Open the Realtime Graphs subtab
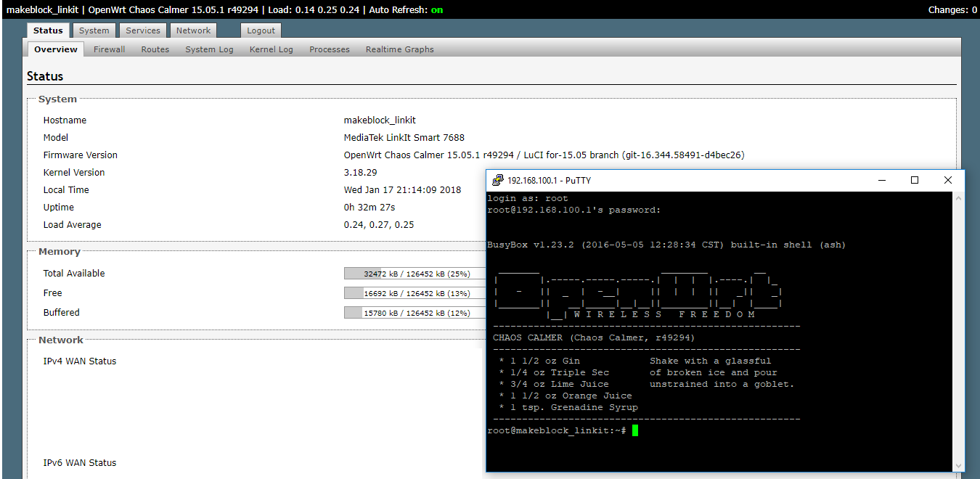The width and height of the screenshot is (980, 479). [400, 49]
